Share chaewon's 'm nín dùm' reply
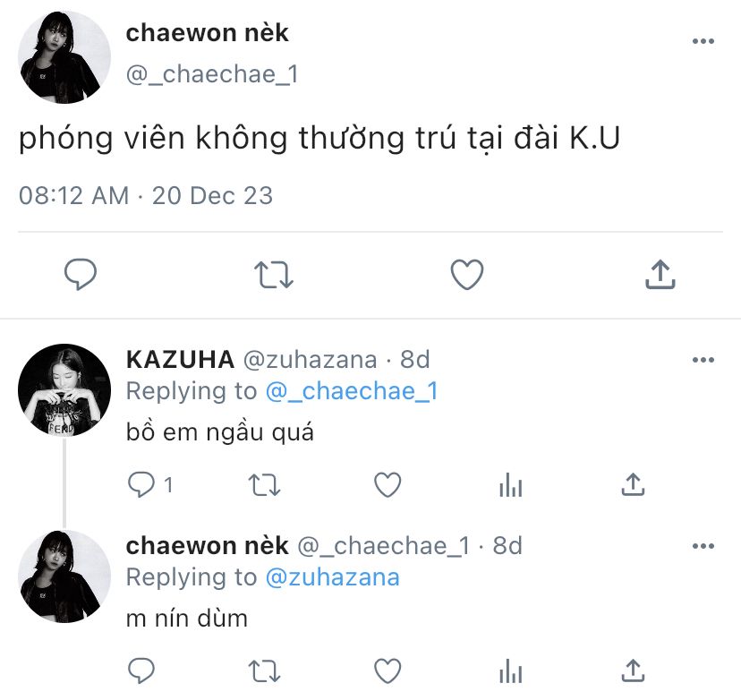Screen dimensions: 741x700 (633, 670)
